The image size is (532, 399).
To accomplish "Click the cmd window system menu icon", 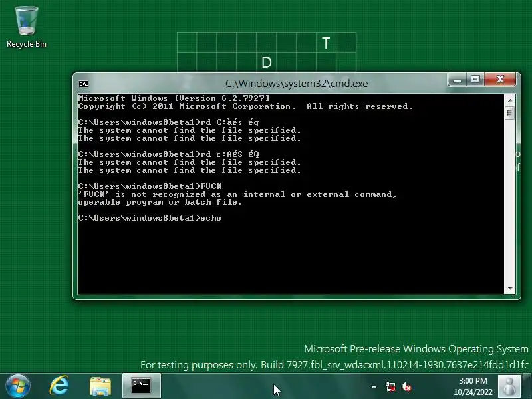I will (84, 84).
